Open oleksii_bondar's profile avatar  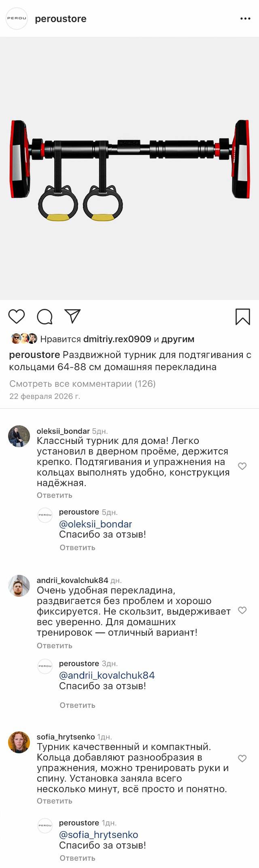[x=19, y=436]
